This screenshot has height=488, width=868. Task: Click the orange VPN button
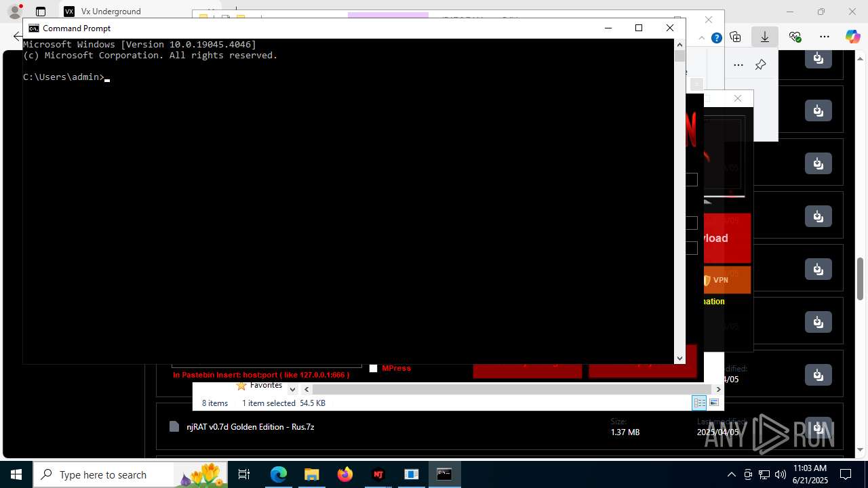(x=726, y=280)
